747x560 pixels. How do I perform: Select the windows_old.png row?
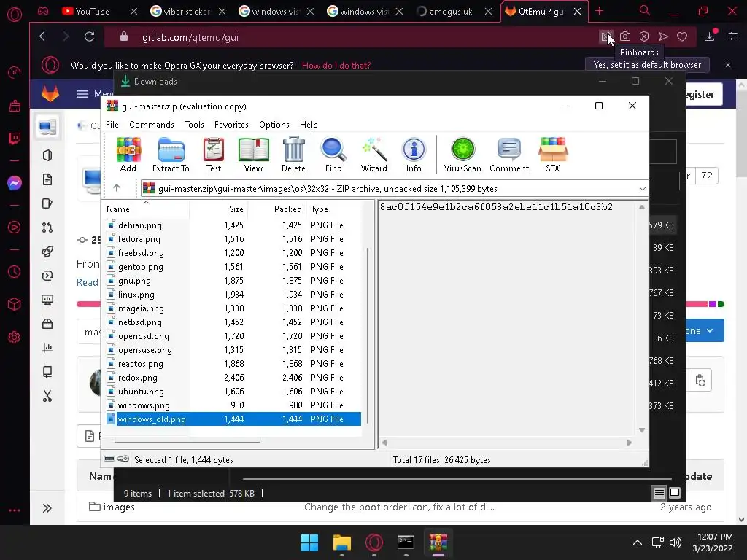click(233, 419)
